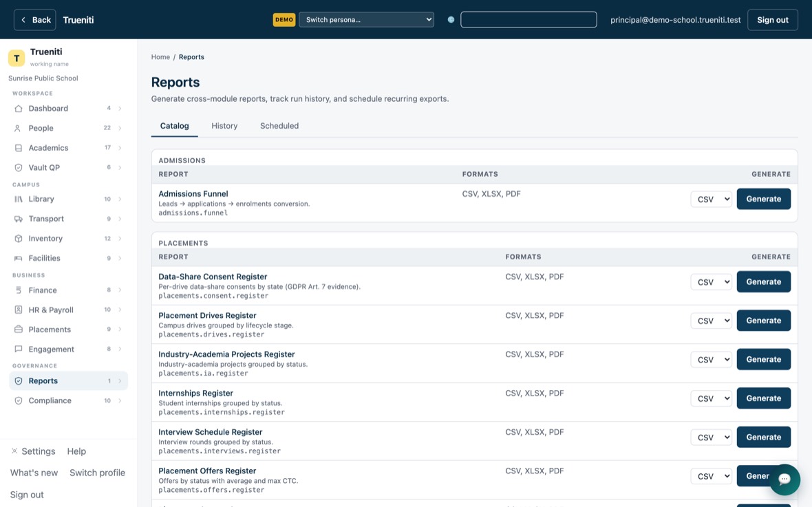Expand the People chevron arrow
Screen dimensions: 812x507
click(120, 128)
